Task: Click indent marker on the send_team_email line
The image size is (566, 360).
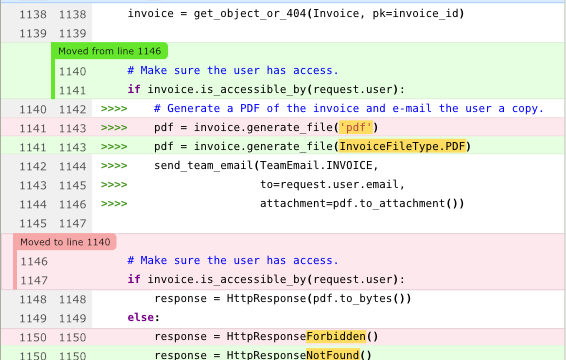Action: click(x=114, y=166)
